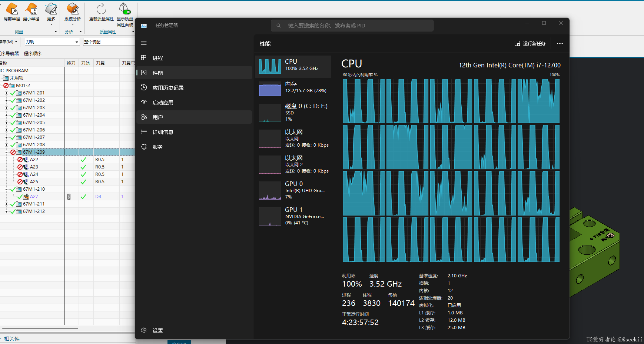Select the 67M1-207 program group
The height and width of the screenshot is (344, 644).
click(34, 137)
